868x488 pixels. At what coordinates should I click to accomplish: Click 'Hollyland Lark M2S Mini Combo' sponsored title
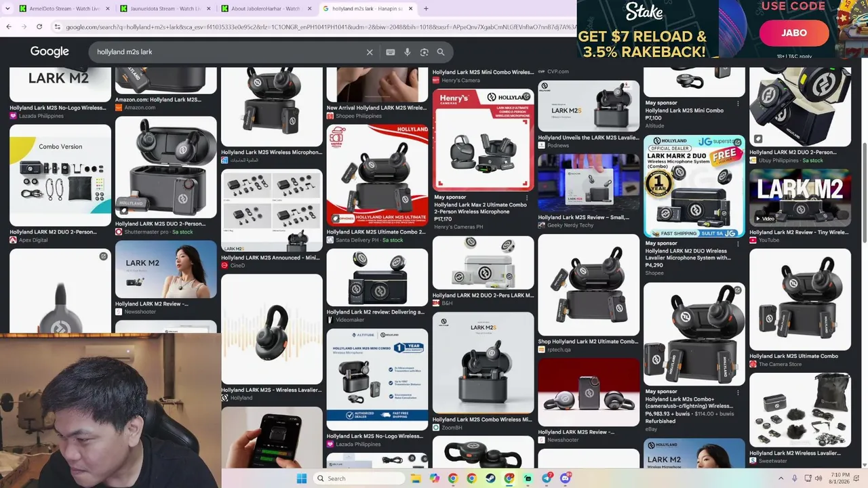684,110
